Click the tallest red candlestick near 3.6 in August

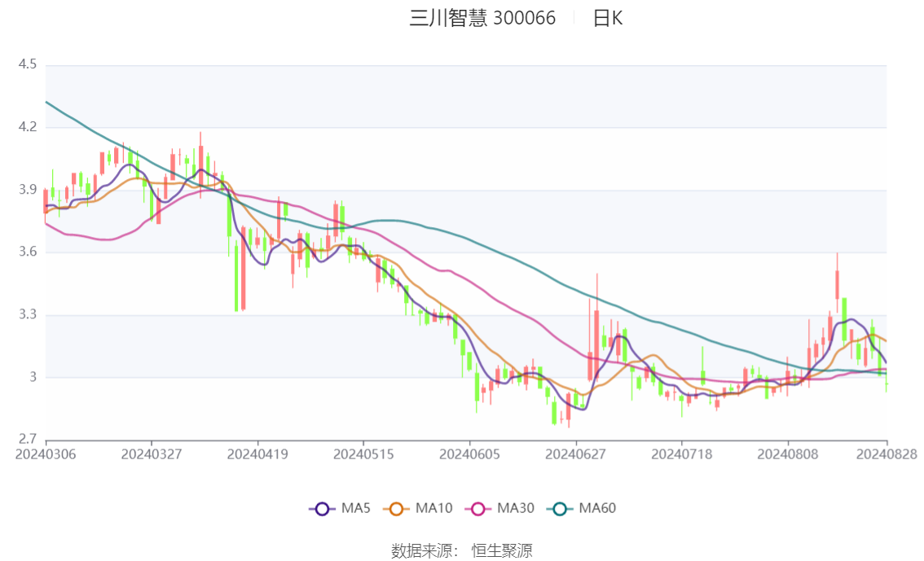837,284
